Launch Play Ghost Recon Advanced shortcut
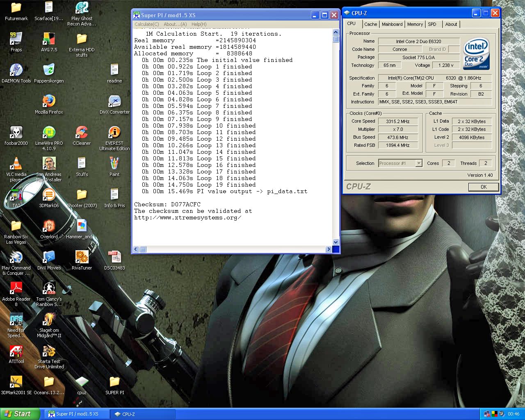Screen dimensions: 525x420 [82, 8]
